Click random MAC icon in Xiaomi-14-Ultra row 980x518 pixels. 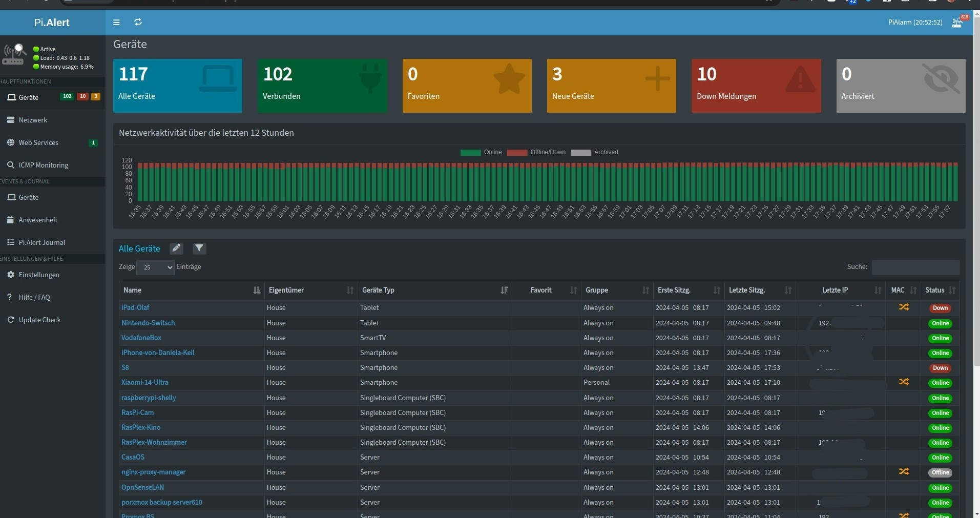pyautogui.click(x=904, y=382)
